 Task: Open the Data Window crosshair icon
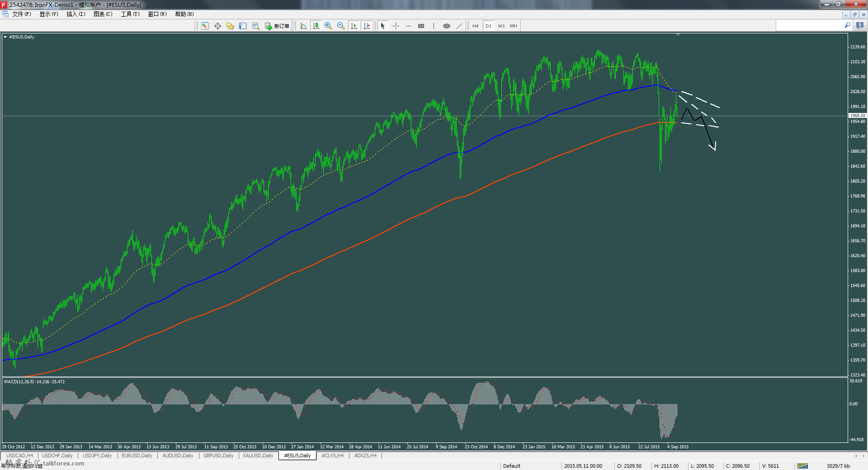(217, 26)
